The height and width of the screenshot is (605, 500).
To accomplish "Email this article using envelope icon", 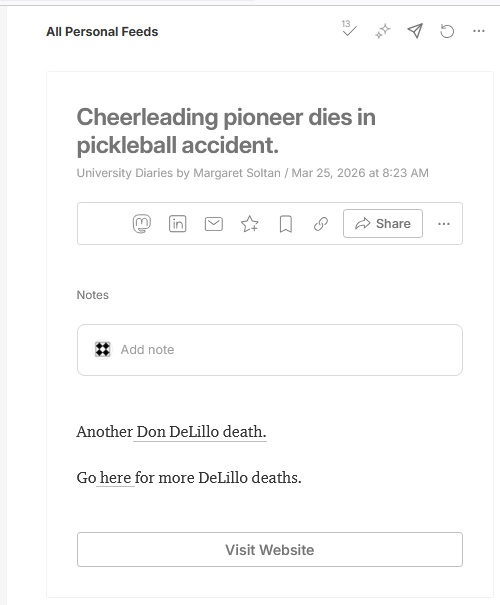I will 214,224.
